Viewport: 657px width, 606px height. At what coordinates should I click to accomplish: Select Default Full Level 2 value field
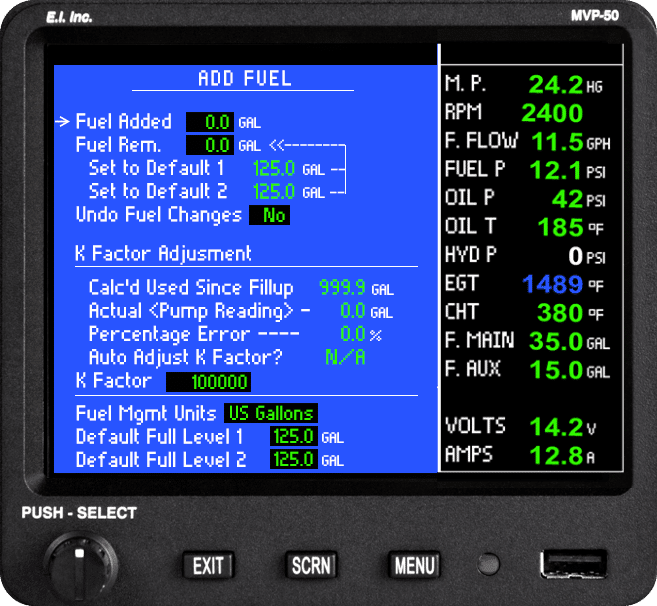click(x=294, y=459)
